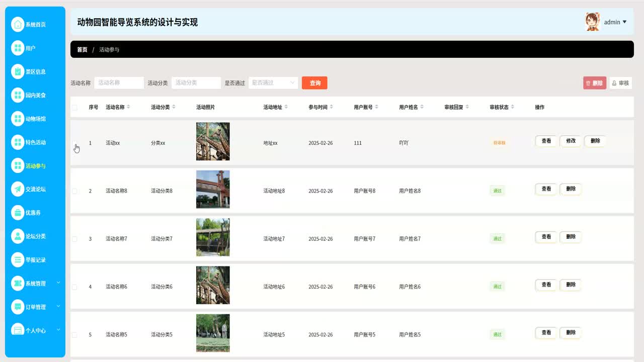Screen dimensions: 644x362
Task: Click the 吖吖 user name cell
Action: (404, 143)
